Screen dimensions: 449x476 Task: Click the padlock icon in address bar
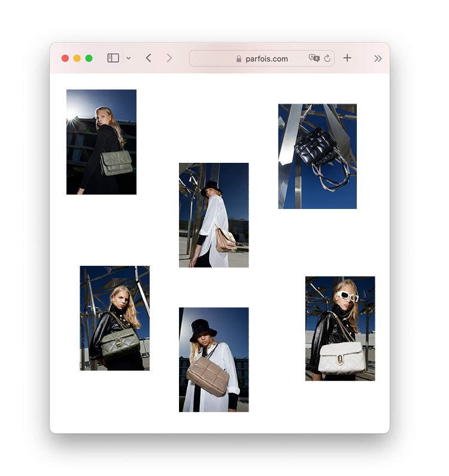pos(239,59)
